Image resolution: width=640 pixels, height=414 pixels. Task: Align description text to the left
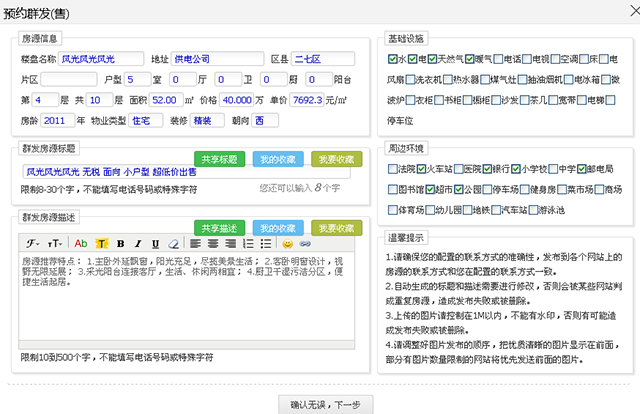[196, 244]
